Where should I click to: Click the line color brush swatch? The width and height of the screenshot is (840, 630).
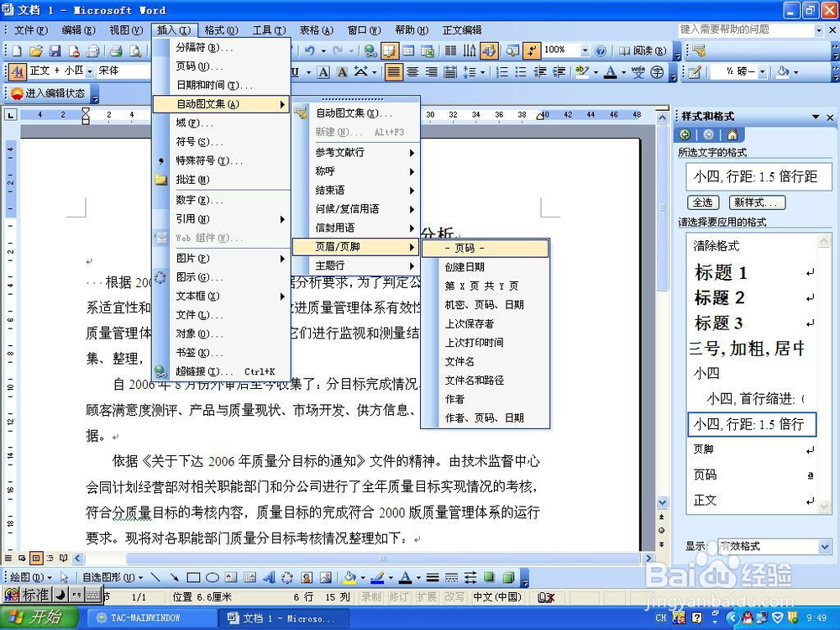click(x=378, y=577)
